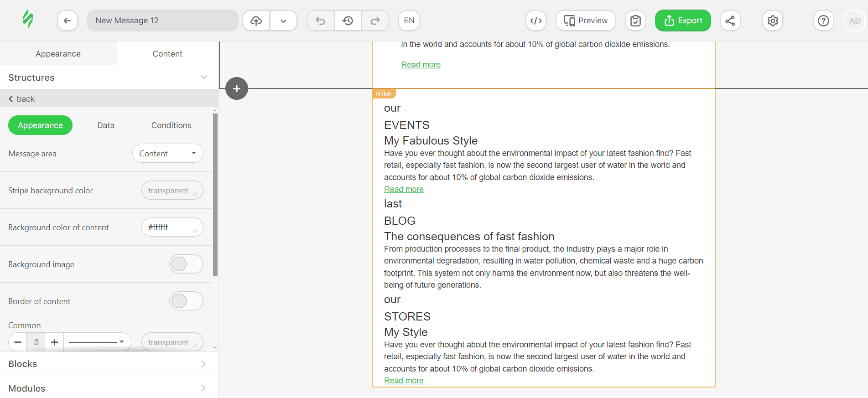Screen dimensions: 868x398
Task: Open Read more under My Style
Action: pyautogui.click(x=404, y=381)
